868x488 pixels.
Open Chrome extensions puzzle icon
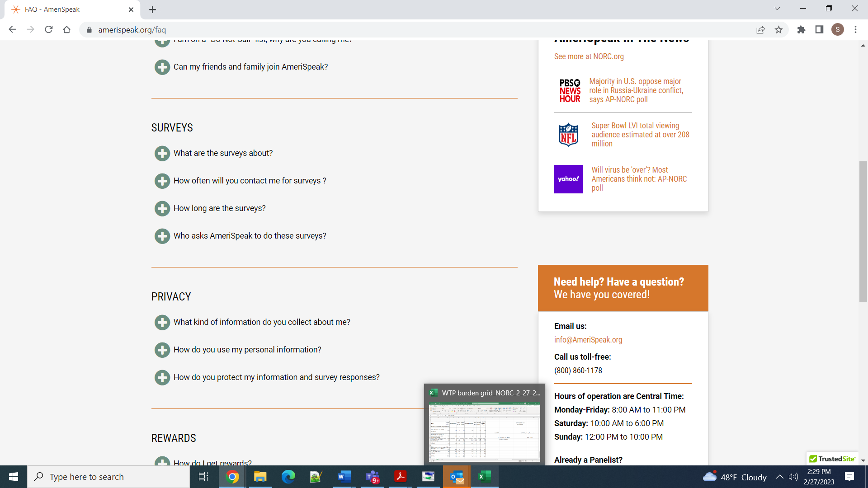pyautogui.click(x=801, y=30)
